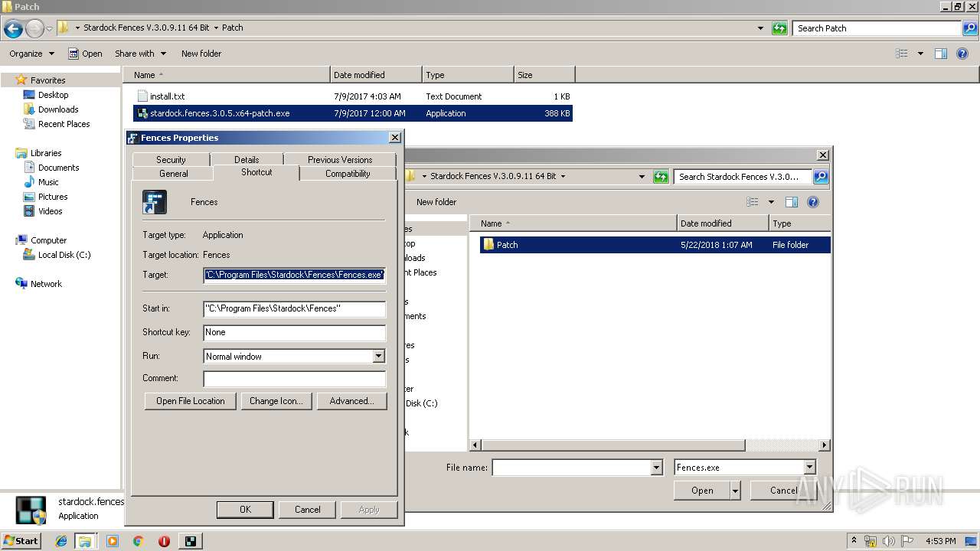Switch to the Details tab
980x551 pixels.
coord(247,159)
